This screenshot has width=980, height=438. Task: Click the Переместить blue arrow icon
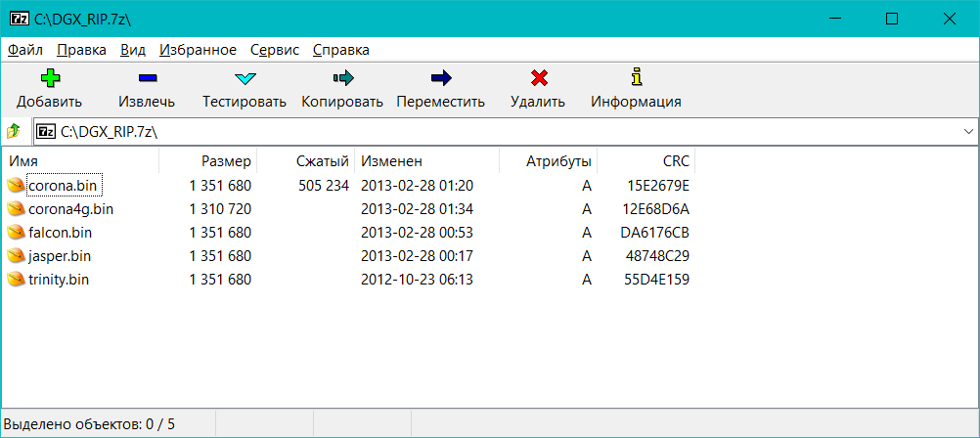[x=441, y=78]
